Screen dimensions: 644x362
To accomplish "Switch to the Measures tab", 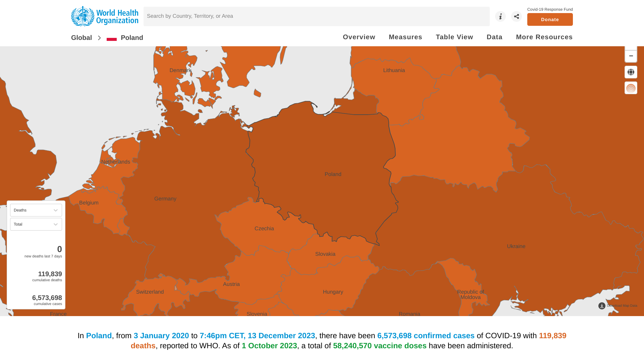I will click(405, 37).
